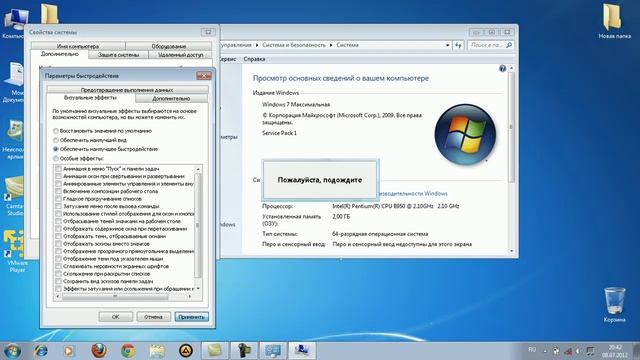Image resolution: width=640 pixels, height=360 pixels.
Task: Click the производительности Windows link
Action: 412,193
